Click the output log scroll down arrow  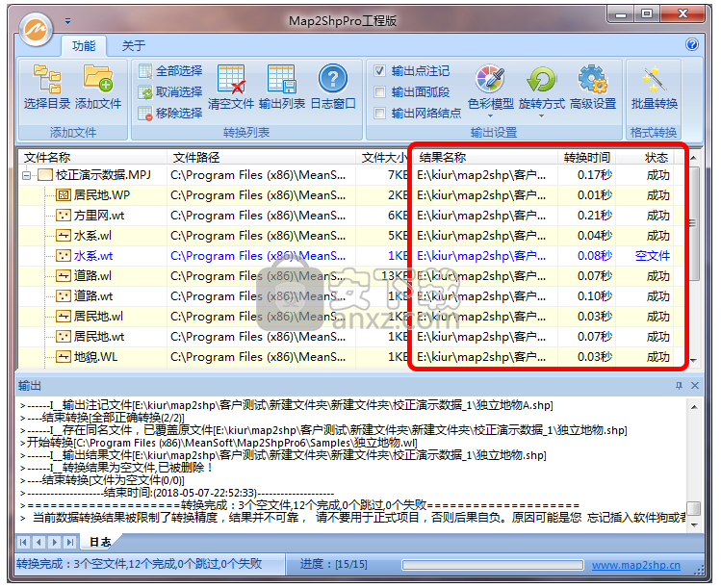point(694,524)
